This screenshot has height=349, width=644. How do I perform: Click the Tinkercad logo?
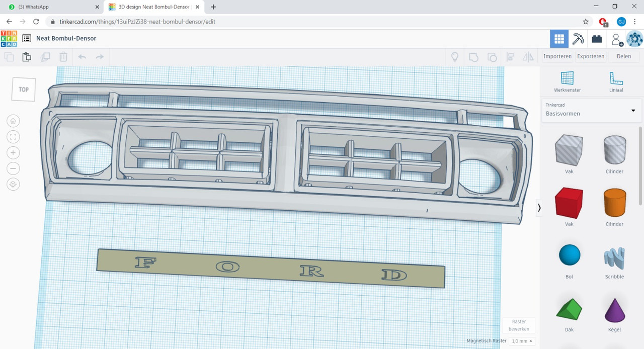[9, 39]
